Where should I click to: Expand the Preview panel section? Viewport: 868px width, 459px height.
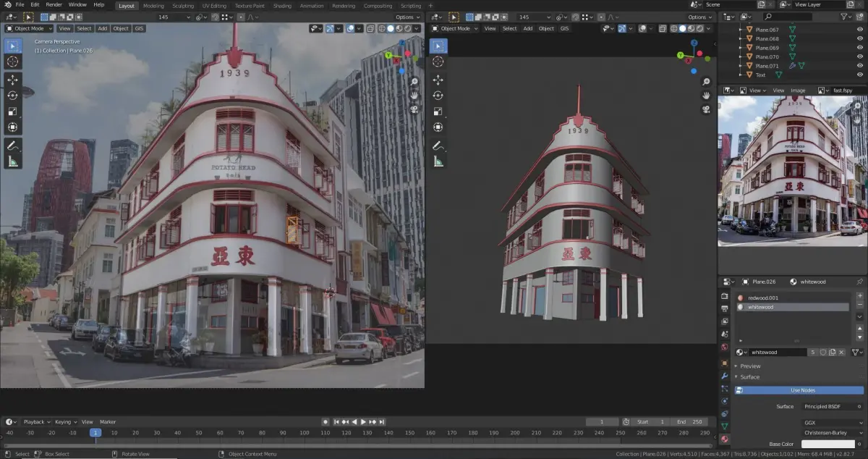750,366
